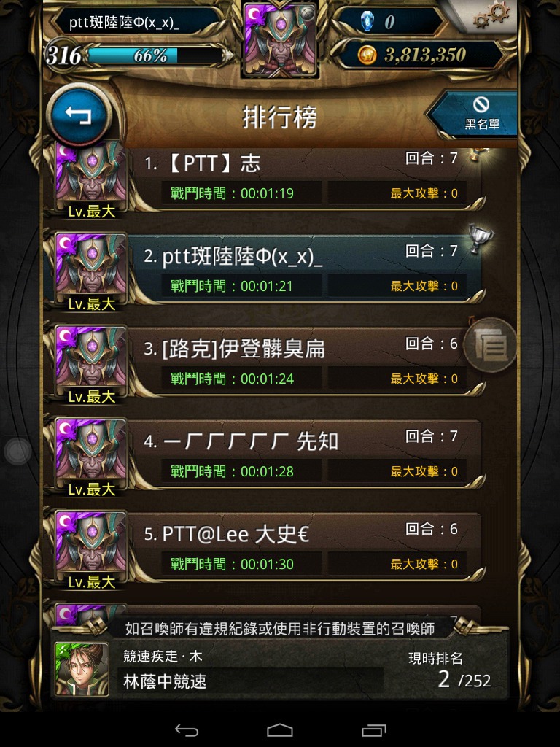The image size is (560, 747).
Task: Tap the 66% experience progress bar
Action: (155, 55)
